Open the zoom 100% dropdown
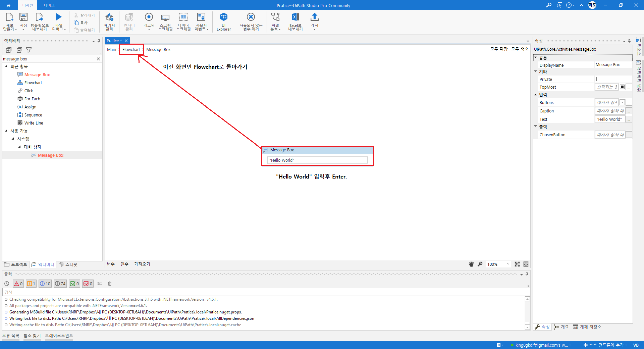Screen dimensions: 644x349 coord(508,264)
